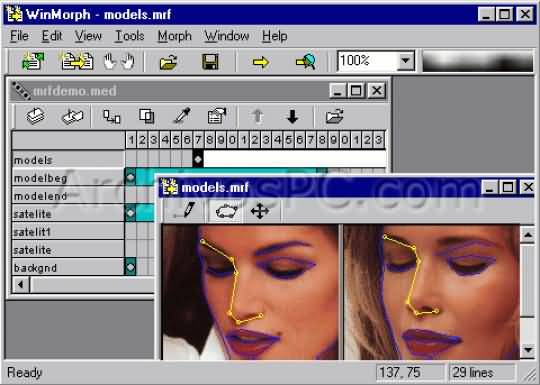Image resolution: width=540 pixels, height=385 pixels.
Task: Click the two hands icon in toolbar
Action: point(119,62)
